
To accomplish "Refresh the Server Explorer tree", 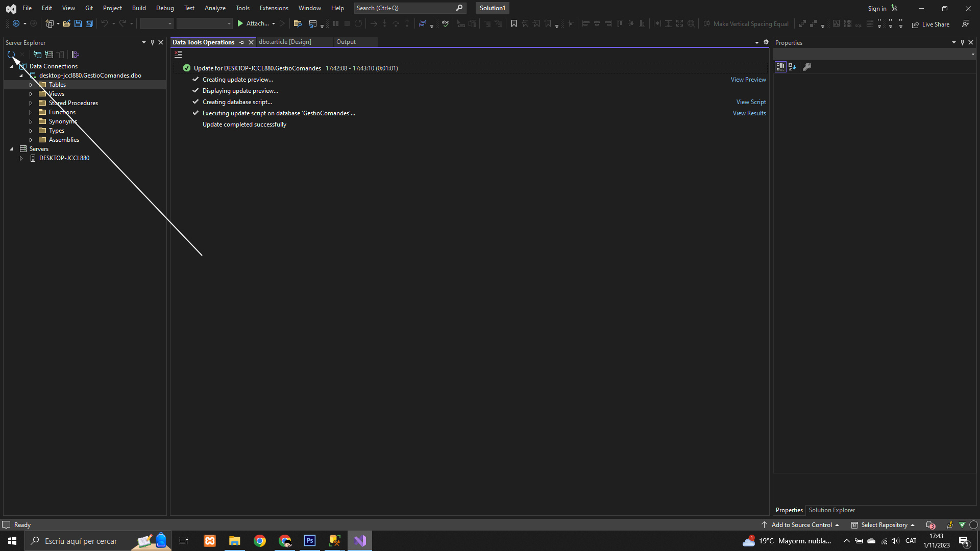I will tap(11, 55).
